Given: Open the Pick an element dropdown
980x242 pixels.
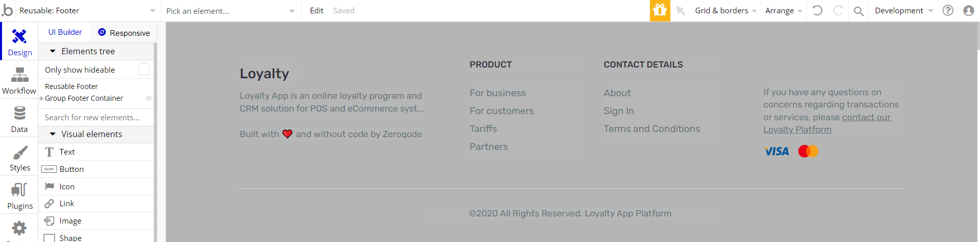Looking at the screenshot, I should tap(230, 11).
